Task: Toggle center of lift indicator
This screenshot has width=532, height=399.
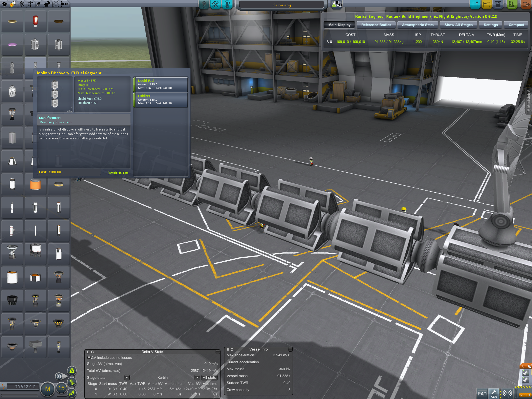Action: tap(72, 393)
